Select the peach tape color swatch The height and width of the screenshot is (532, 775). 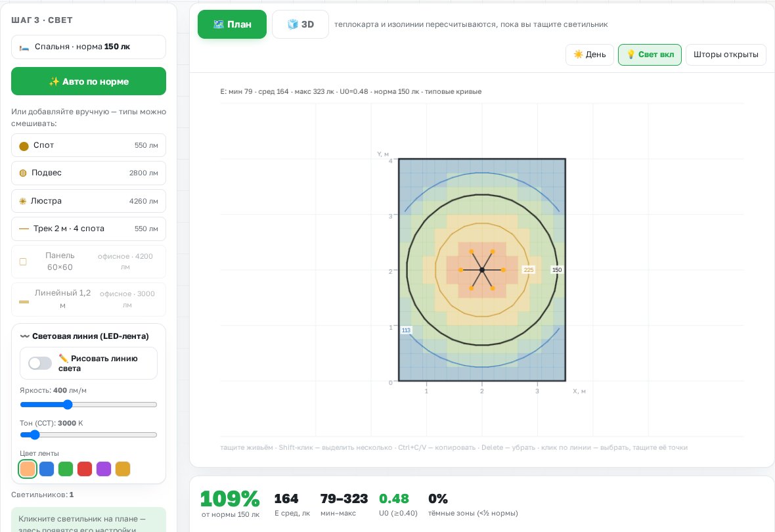point(28,469)
